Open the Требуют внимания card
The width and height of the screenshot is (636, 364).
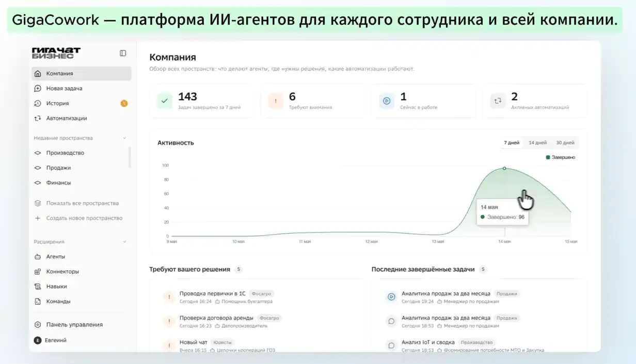click(x=313, y=101)
